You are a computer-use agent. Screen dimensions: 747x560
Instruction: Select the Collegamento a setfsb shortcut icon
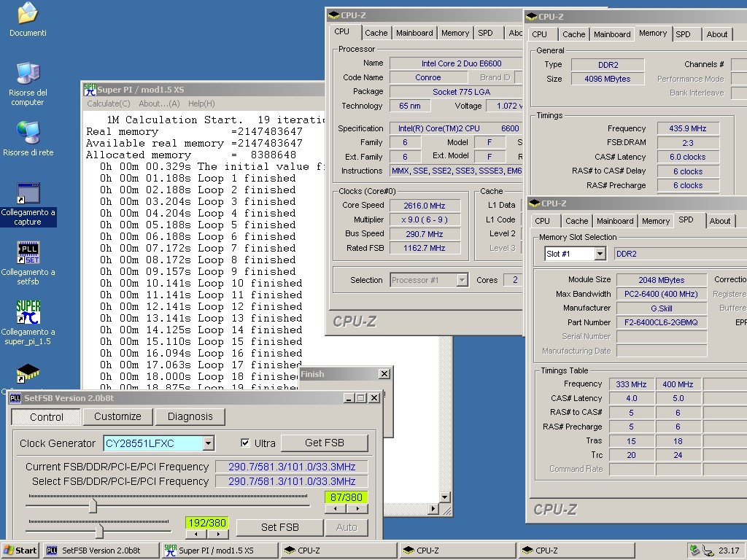click(28, 253)
